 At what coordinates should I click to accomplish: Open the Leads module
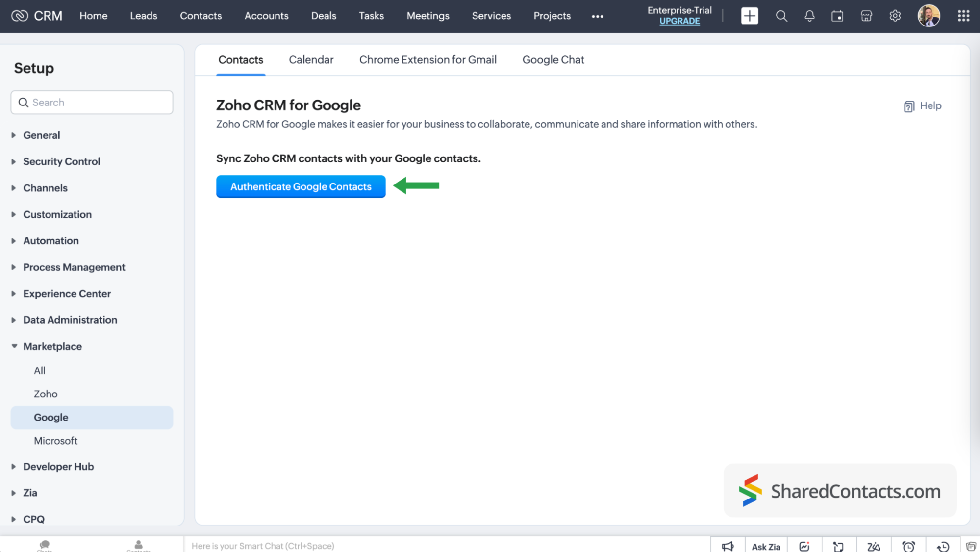144,16
